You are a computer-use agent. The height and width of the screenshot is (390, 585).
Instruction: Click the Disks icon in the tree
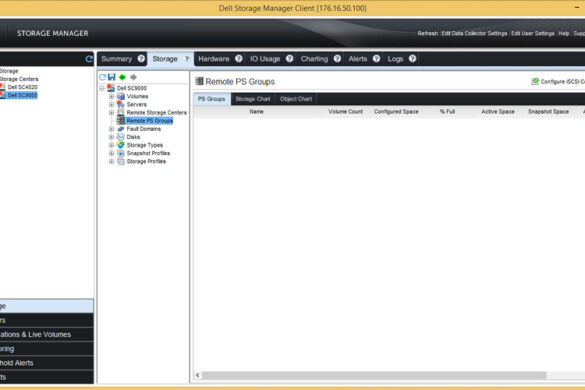(x=121, y=137)
